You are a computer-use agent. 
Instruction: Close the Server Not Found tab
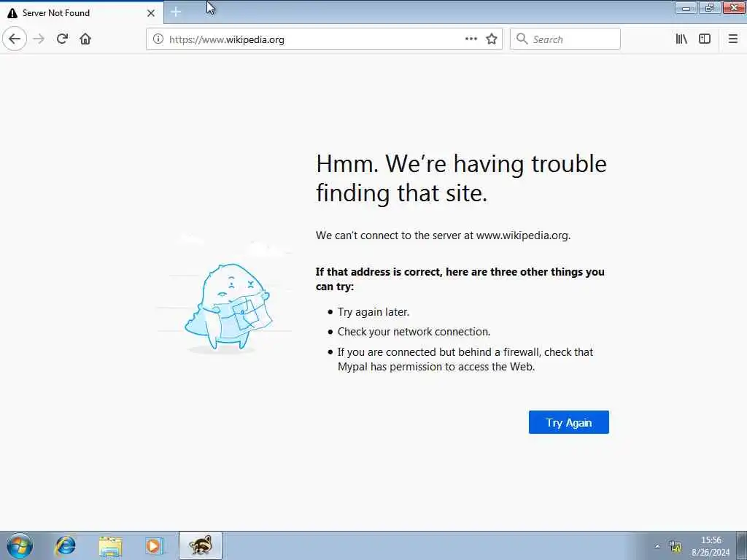tap(151, 13)
